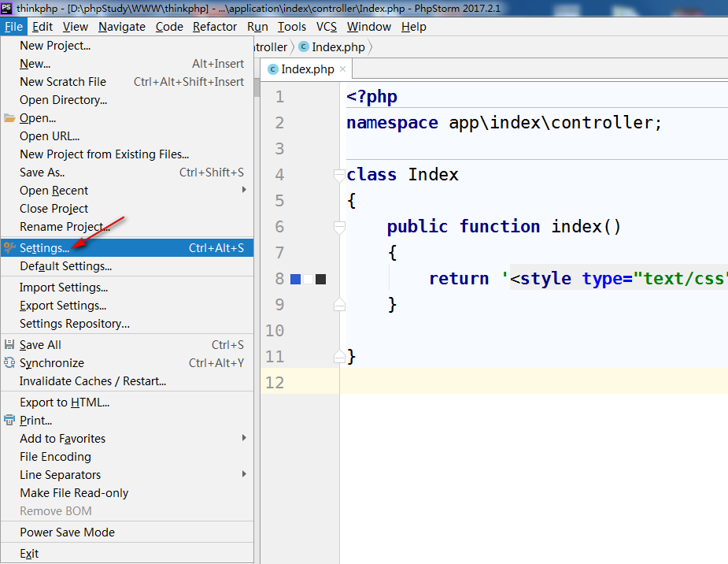
Task: Choose Invalidate Caches / Restart...
Action: click(x=127, y=381)
